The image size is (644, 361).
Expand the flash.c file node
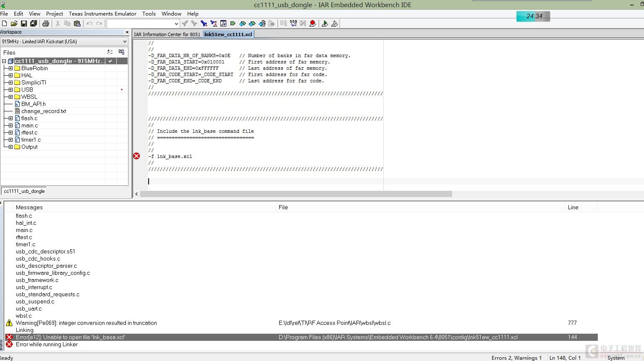pyautogui.click(x=10, y=118)
